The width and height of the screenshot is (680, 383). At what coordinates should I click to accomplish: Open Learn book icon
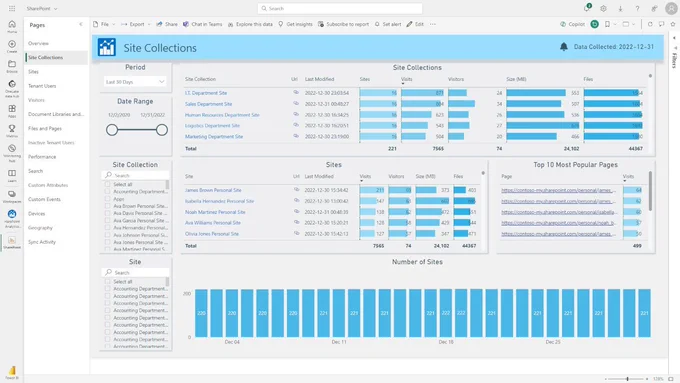12,175
